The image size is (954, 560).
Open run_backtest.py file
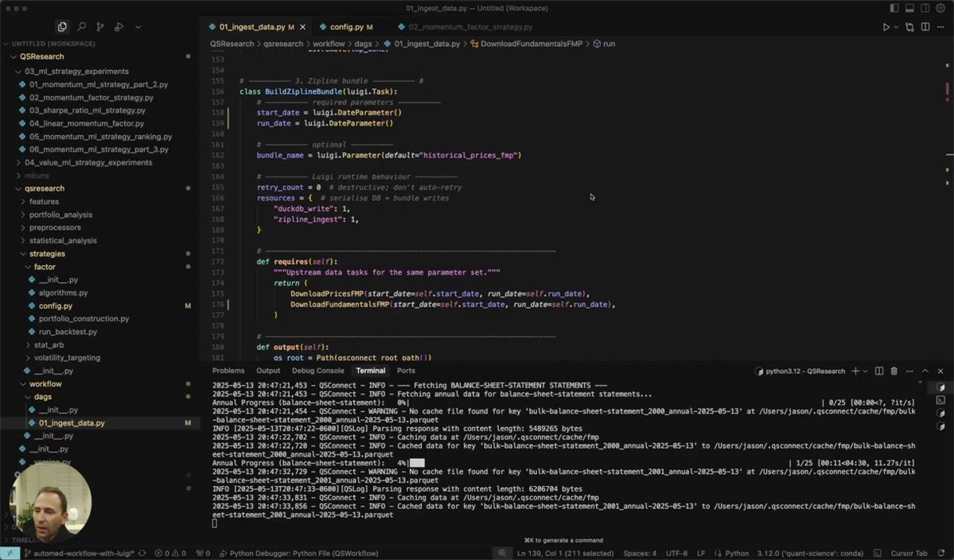pyautogui.click(x=68, y=332)
